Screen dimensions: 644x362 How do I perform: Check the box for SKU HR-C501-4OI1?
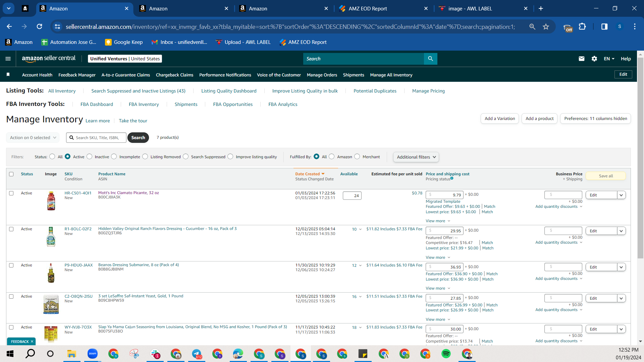pyautogui.click(x=11, y=193)
